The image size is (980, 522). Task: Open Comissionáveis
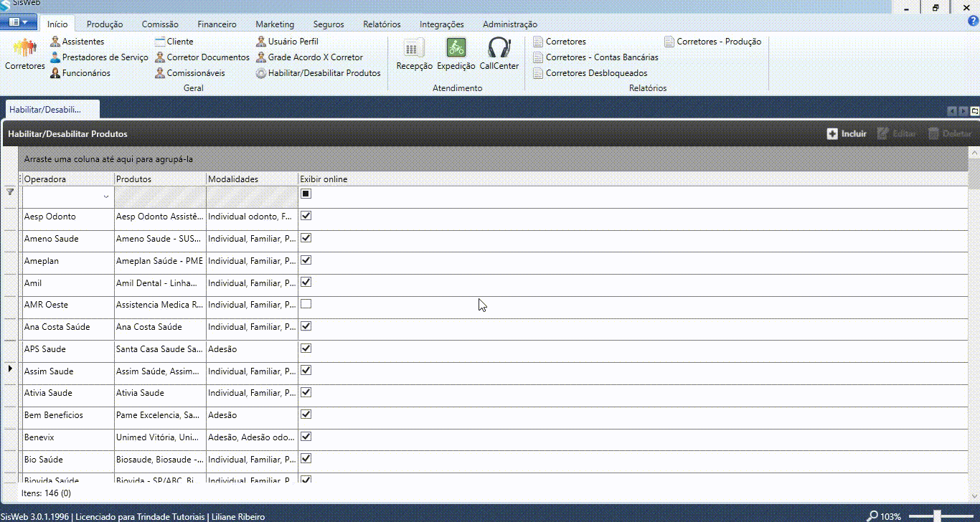[x=190, y=73]
